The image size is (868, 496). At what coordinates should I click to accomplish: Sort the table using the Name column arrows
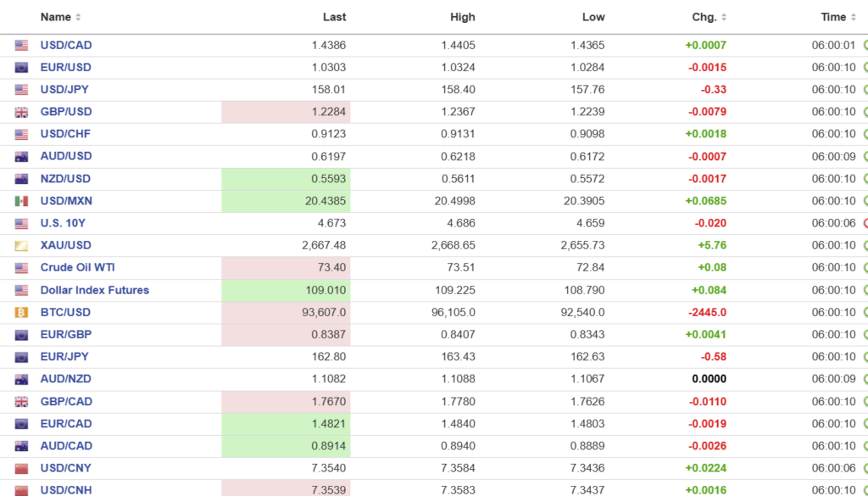[x=79, y=17]
